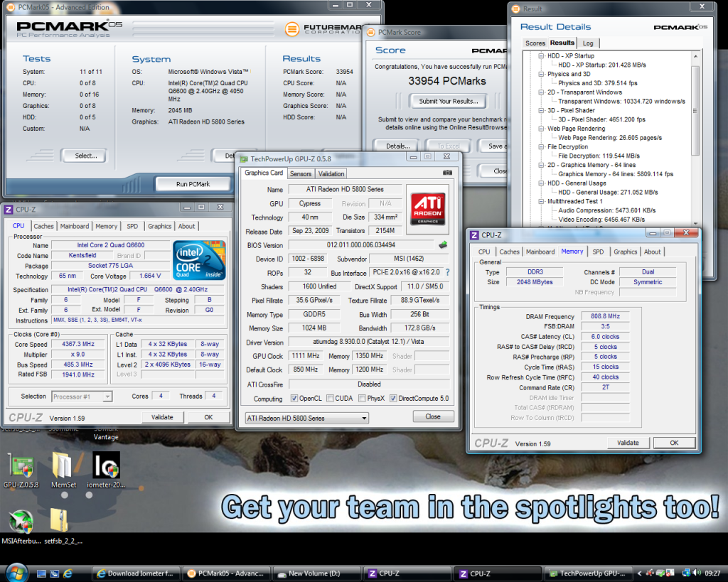Viewport: 728px width, 582px height.
Task: Click the DRAM Frequency value field
Action: pyautogui.click(x=606, y=316)
